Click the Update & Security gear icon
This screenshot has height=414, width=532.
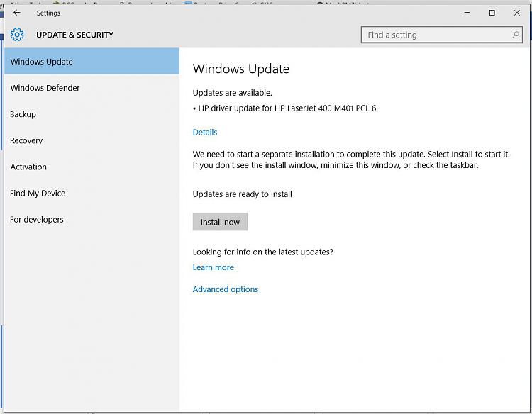tap(17, 35)
